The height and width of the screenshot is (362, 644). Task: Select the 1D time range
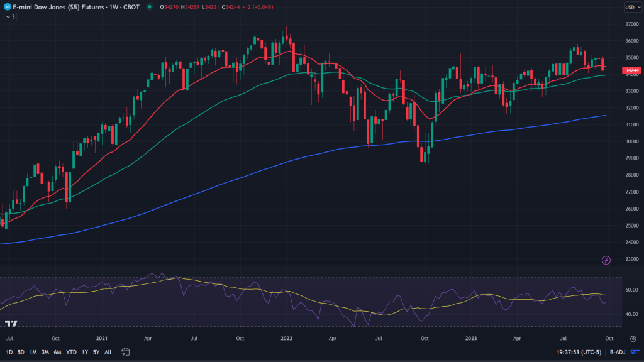point(9,352)
